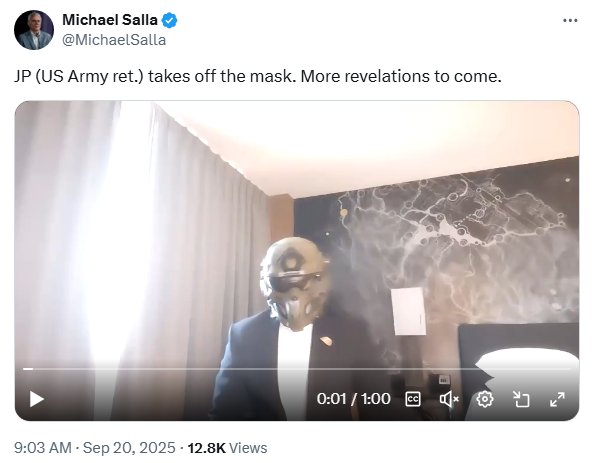Seek to the middle of the video progress bar
The height and width of the screenshot is (463, 594).
(297, 369)
